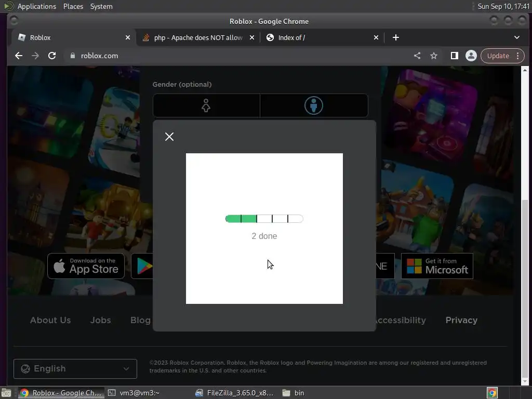Switch to FileZilla taskbar item
The image size is (532, 399).
click(x=235, y=393)
